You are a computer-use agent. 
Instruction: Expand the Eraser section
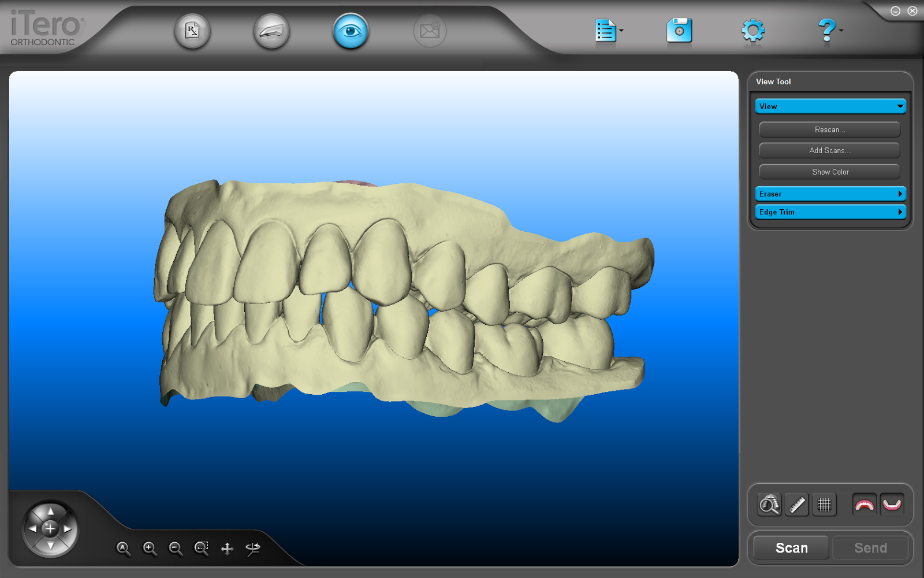tap(830, 194)
